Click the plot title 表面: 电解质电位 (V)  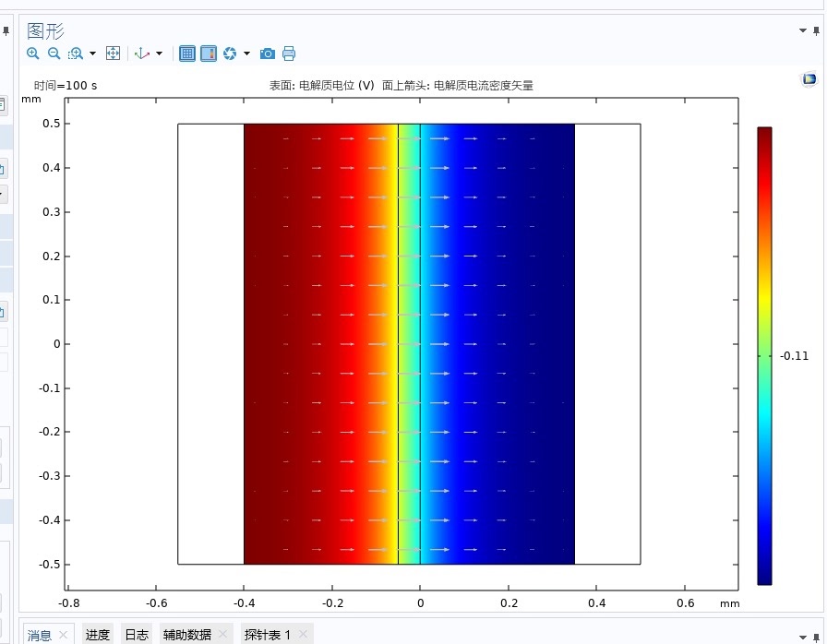[x=322, y=86]
